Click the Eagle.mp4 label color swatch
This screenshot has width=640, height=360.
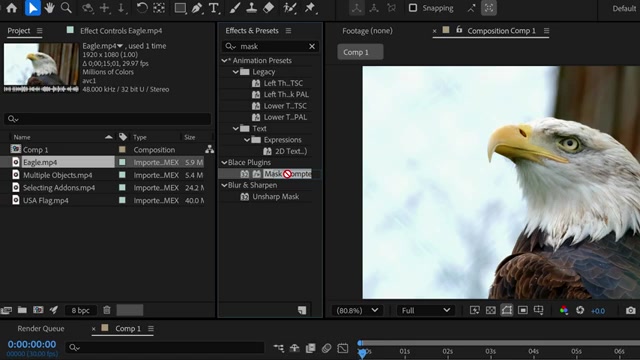[x=122, y=162]
